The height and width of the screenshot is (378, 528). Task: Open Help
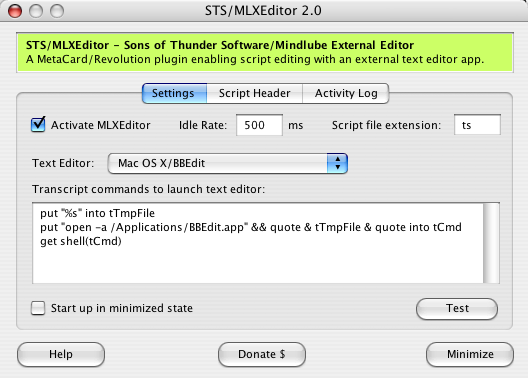point(61,354)
